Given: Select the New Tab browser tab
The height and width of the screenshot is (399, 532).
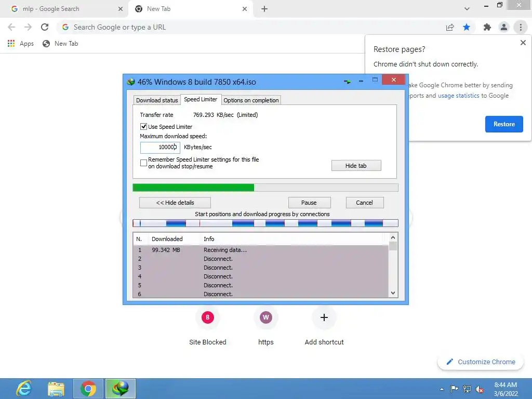Looking at the screenshot, I should pyautogui.click(x=190, y=9).
